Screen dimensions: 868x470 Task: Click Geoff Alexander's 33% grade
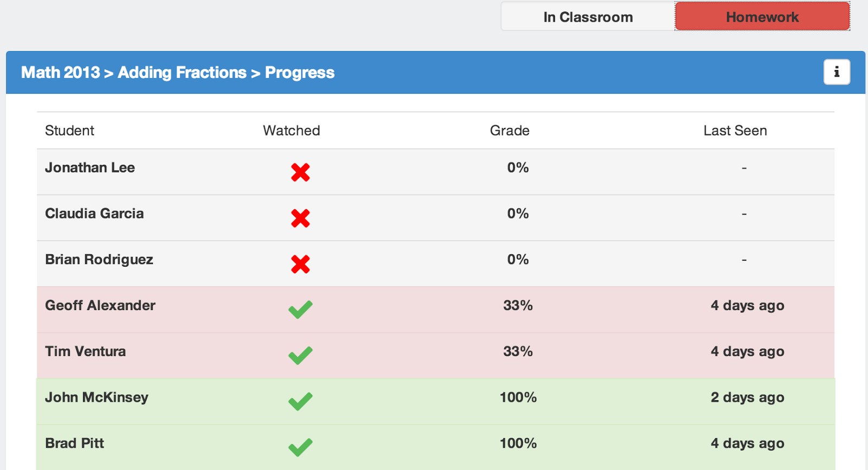[518, 305]
